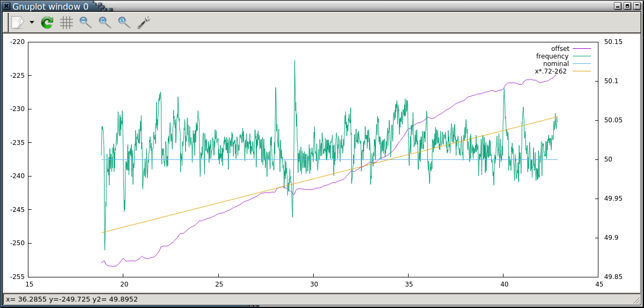
Task: Apply previous zoom with the minus magnifier
Action: point(86,23)
